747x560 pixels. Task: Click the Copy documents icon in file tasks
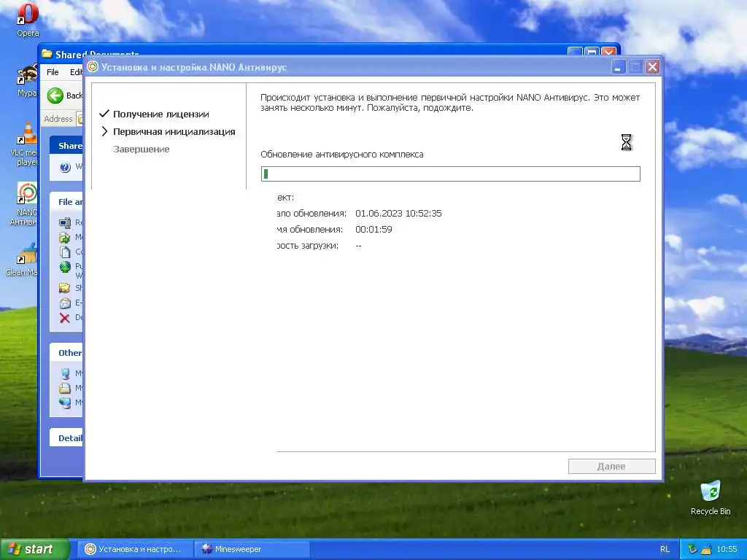click(x=65, y=252)
